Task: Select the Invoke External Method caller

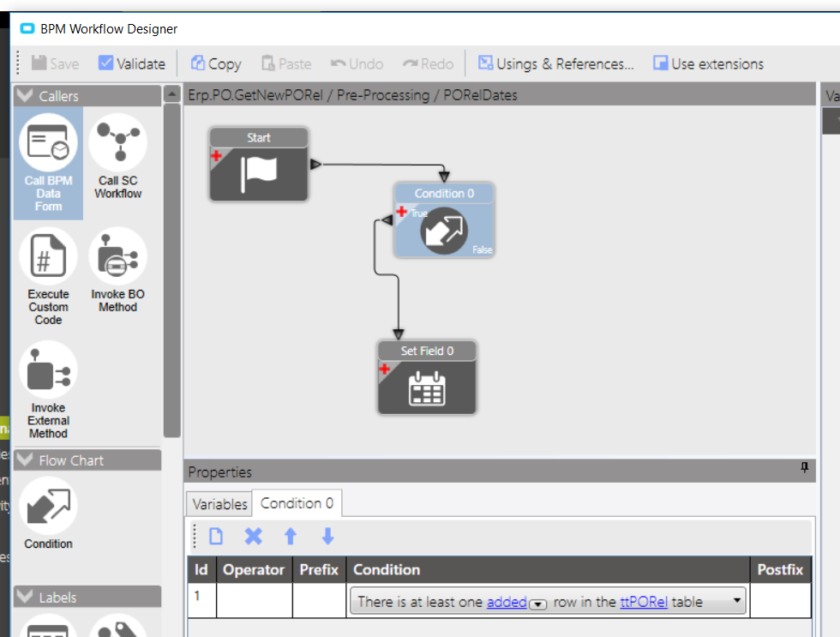Action: 48,390
